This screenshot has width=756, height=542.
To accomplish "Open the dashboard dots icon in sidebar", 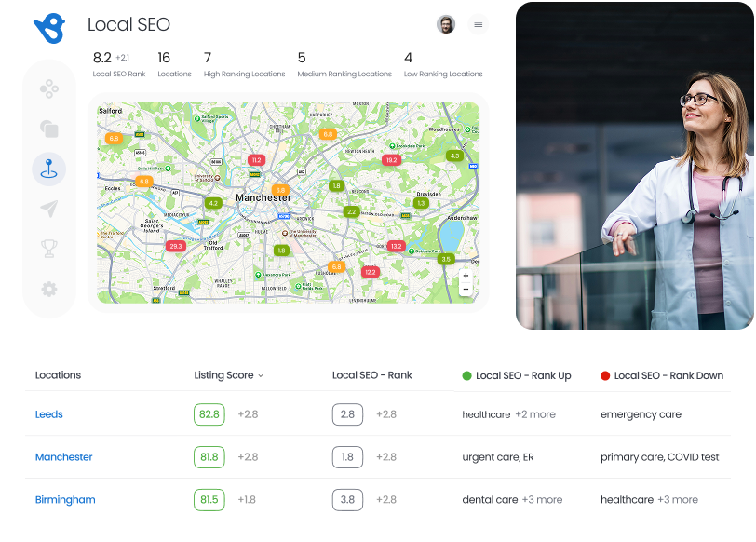I will point(49,88).
